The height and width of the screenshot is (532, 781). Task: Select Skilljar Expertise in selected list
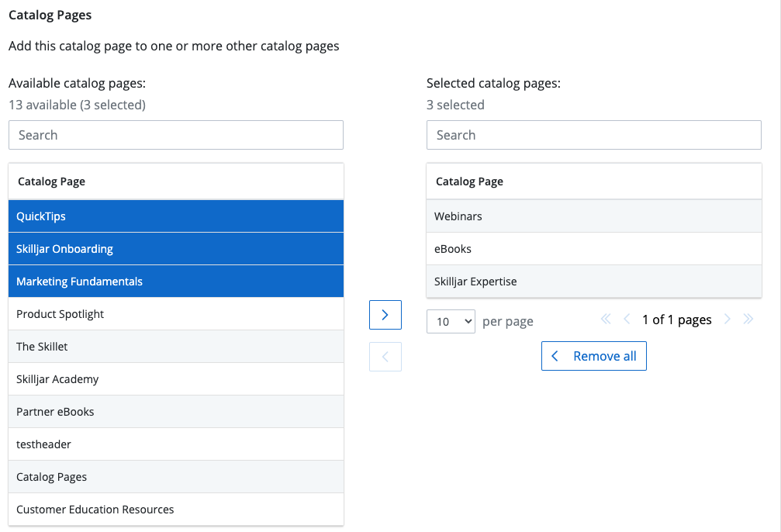(x=594, y=282)
